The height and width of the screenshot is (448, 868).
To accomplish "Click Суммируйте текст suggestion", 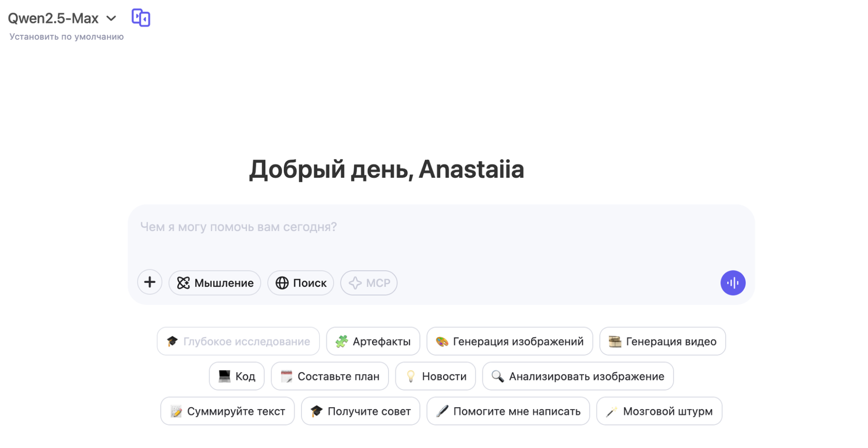I will pos(228,411).
